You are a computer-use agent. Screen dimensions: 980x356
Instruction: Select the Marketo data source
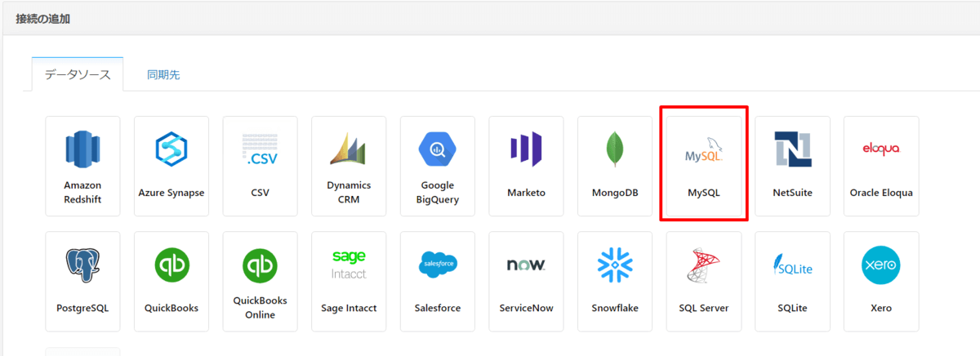(x=526, y=166)
